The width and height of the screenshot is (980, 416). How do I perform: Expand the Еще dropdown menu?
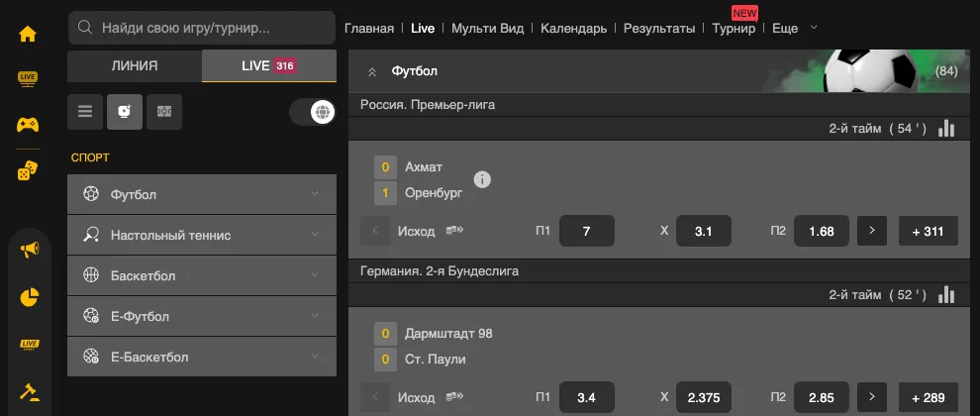click(794, 28)
